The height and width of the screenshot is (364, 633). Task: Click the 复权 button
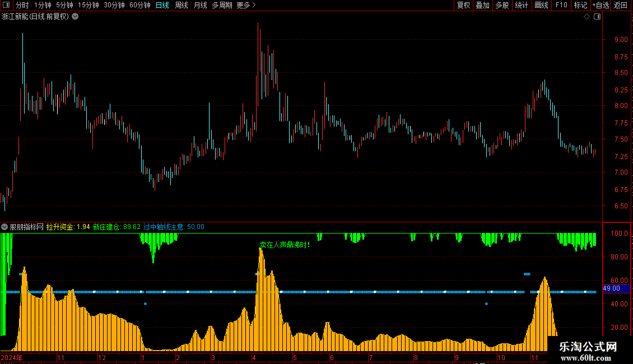(463, 5)
